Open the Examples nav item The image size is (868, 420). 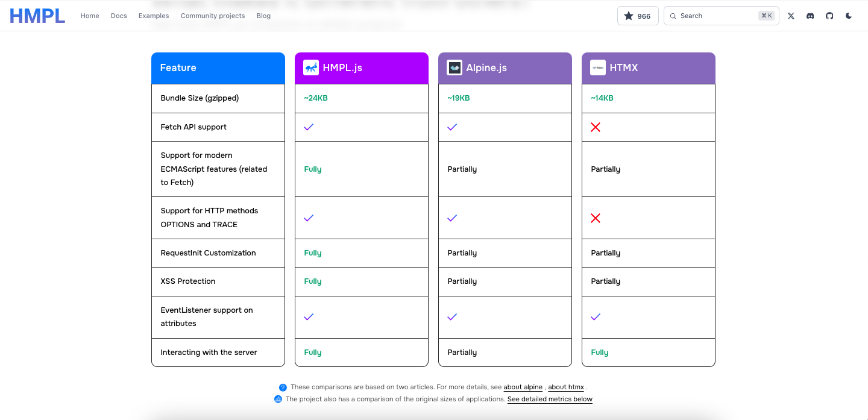click(x=154, y=16)
